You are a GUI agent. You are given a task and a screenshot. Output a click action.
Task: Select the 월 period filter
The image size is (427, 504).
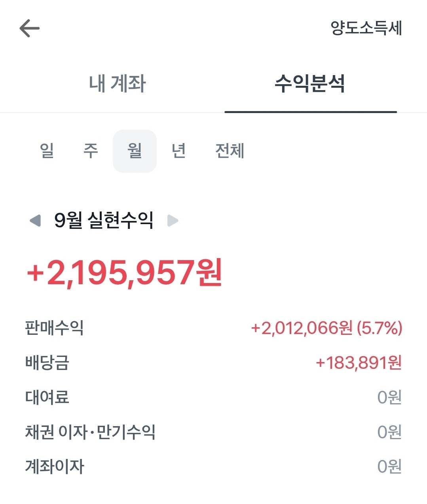point(135,151)
